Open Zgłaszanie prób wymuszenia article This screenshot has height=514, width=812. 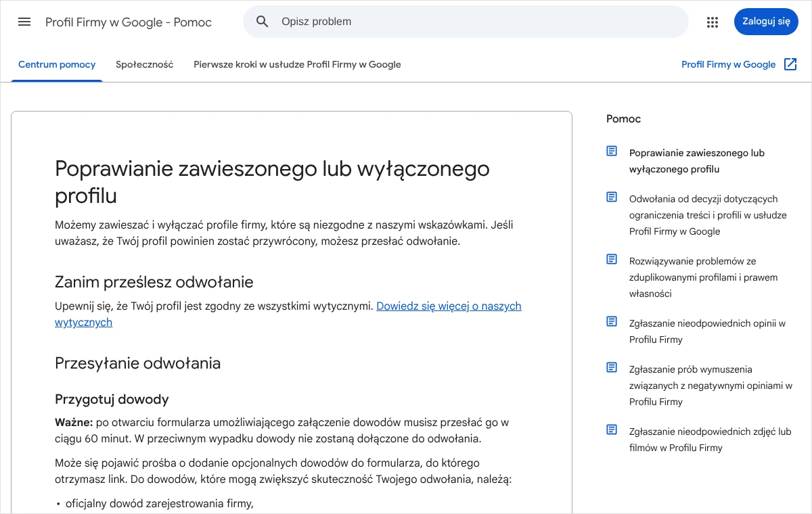[710, 385]
